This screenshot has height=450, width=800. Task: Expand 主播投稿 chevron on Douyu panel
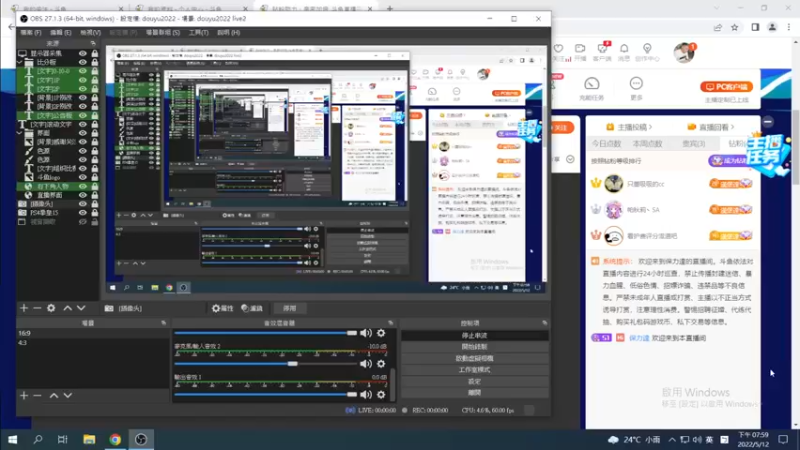pyautogui.click(x=651, y=127)
